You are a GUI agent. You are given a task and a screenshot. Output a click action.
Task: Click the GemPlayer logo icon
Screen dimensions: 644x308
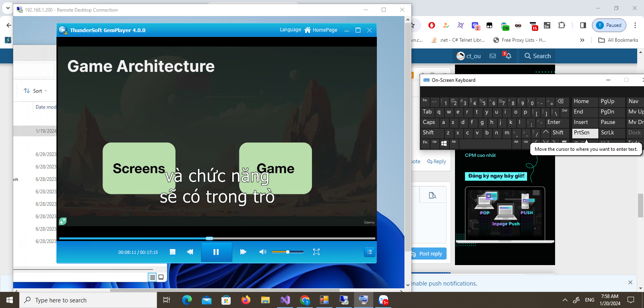click(63, 30)
